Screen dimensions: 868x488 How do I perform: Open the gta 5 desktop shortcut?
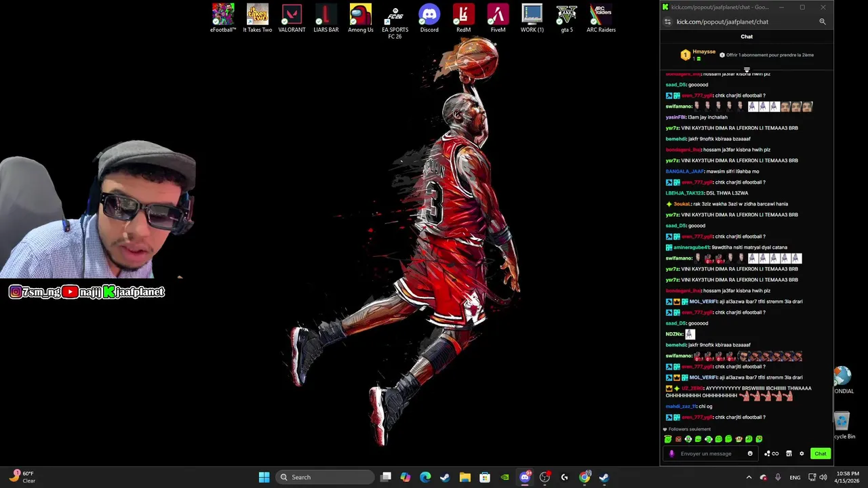tap(567, 18)
